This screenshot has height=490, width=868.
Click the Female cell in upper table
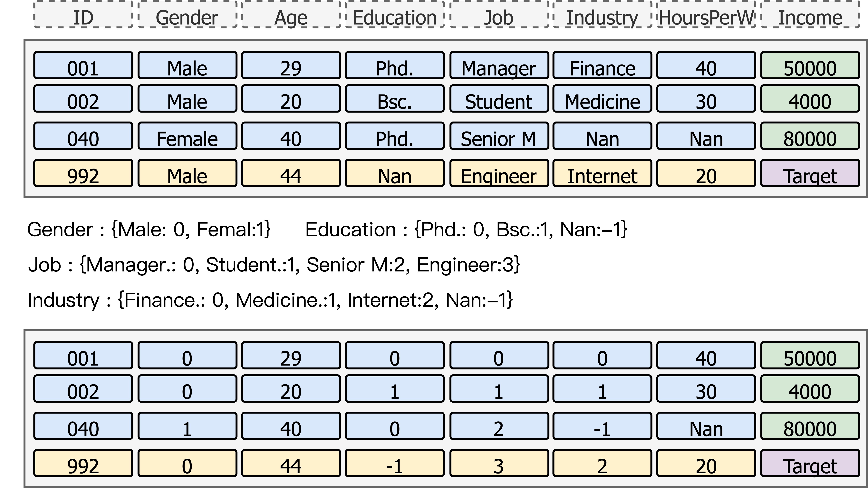point(187,136)
